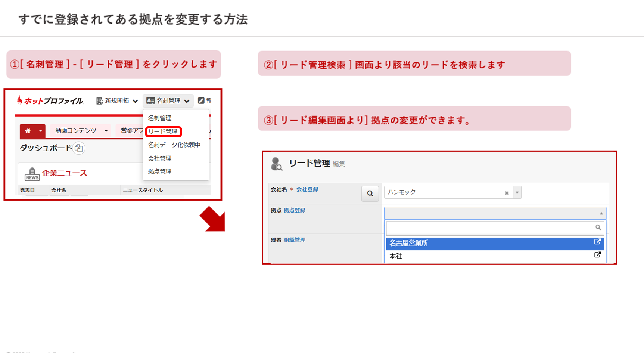Choose 会社管理 in the dropdown menu

coord(160,158)
